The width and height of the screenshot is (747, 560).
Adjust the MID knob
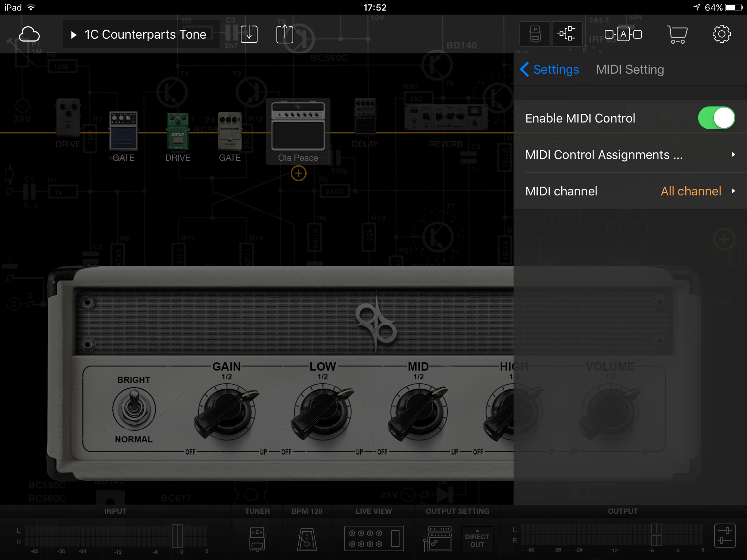[x=418, y=412]
